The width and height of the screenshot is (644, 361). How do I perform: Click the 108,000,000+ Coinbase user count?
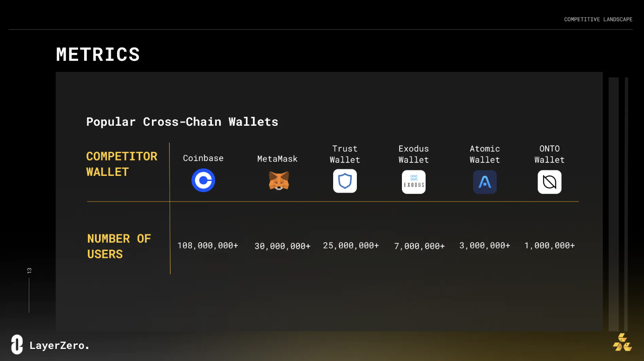[x=208, y=245]
